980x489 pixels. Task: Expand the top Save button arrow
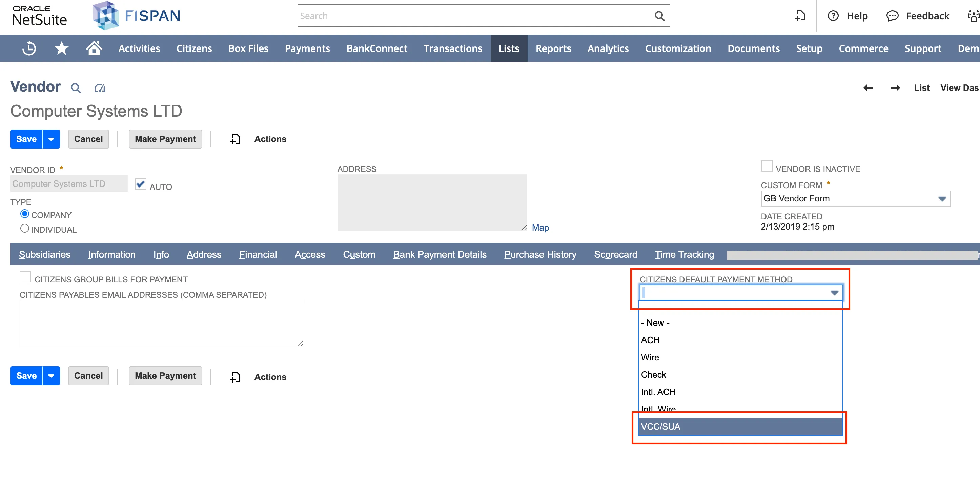pyautogui.click(x=52, y=139)
